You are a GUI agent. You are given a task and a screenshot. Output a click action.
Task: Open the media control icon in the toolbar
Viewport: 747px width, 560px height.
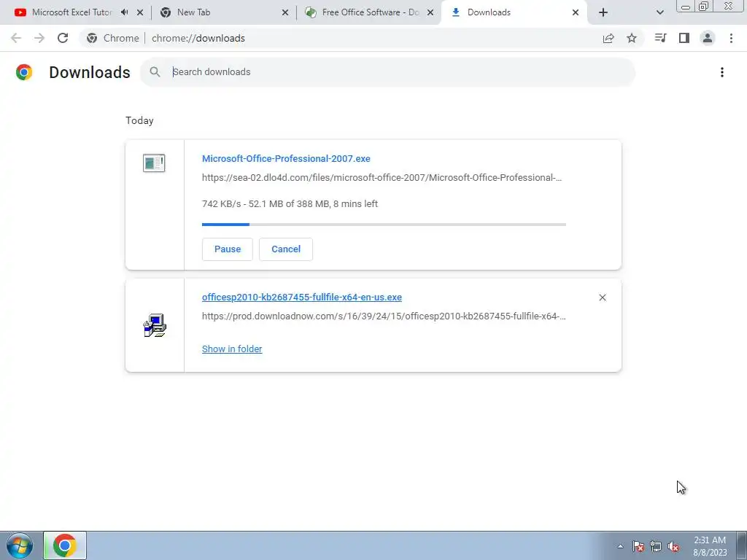pos(660,38)
